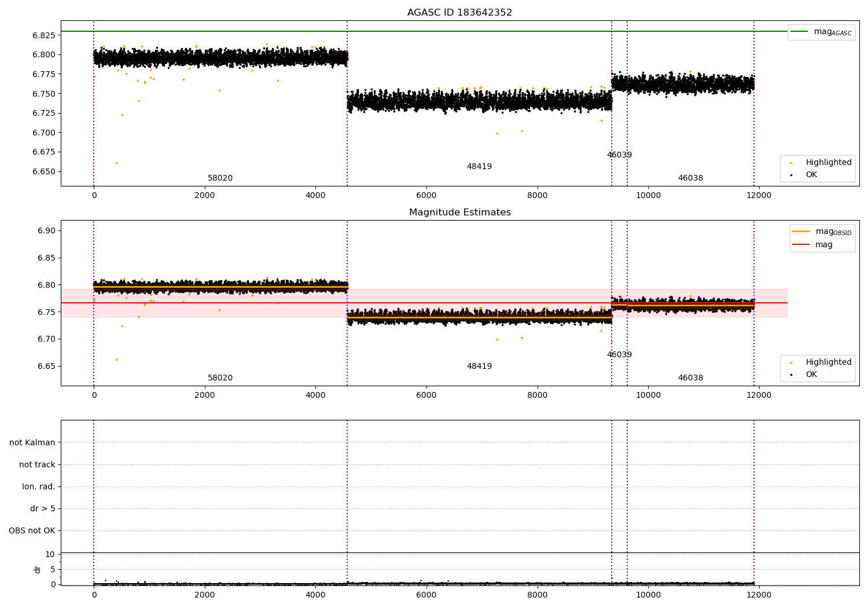
Task: Click the title 'AGASC ID 183642352'
Action: click(x=459, y=13)
